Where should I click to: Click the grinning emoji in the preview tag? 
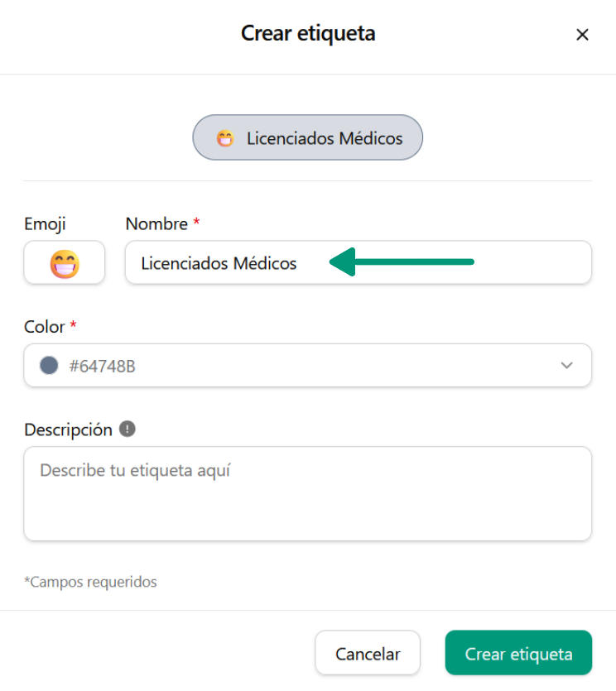[x=225, y=138]
